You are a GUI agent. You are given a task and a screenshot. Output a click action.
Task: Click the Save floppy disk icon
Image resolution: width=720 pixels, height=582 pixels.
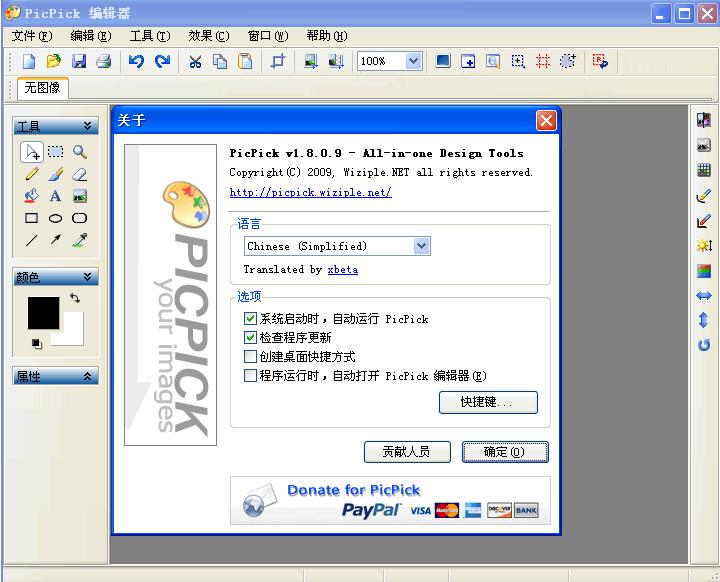click(79, 61)
